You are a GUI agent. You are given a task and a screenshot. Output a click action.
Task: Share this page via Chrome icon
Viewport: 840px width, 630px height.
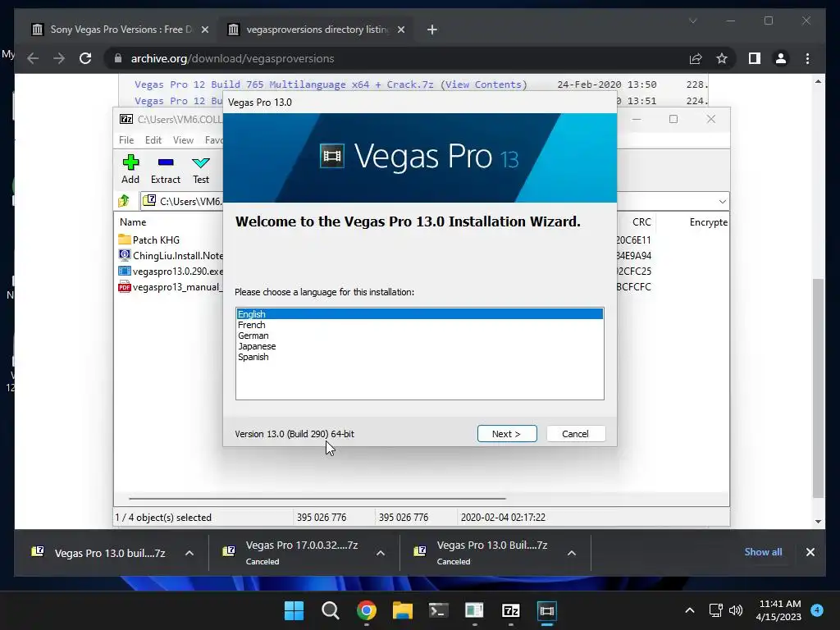tap(696, 58)
